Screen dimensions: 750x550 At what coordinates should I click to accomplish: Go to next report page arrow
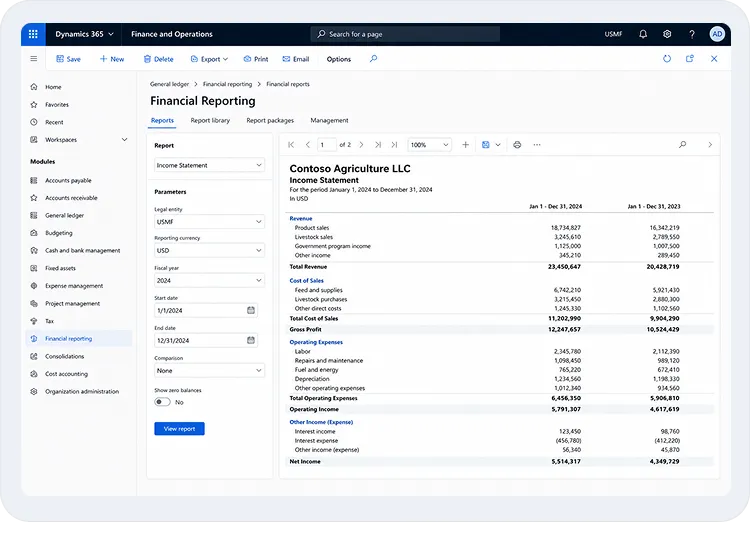click(x=361, y=144)
